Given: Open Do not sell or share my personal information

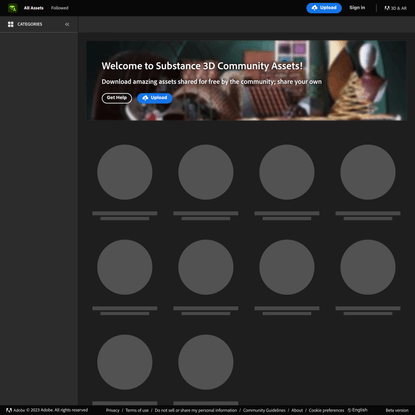Looking at the screenshot, I should 196,410.
